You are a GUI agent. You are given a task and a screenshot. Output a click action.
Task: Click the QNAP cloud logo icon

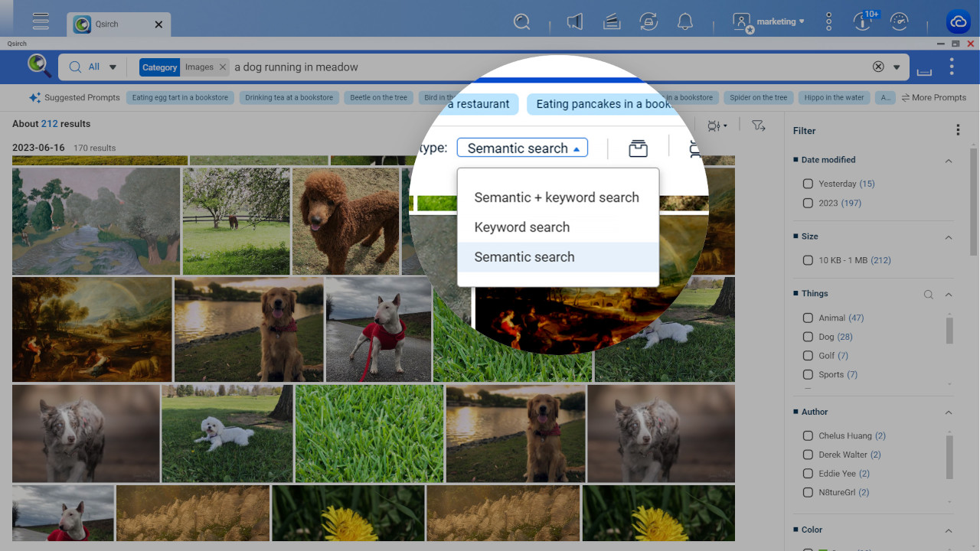pos(958,21)
